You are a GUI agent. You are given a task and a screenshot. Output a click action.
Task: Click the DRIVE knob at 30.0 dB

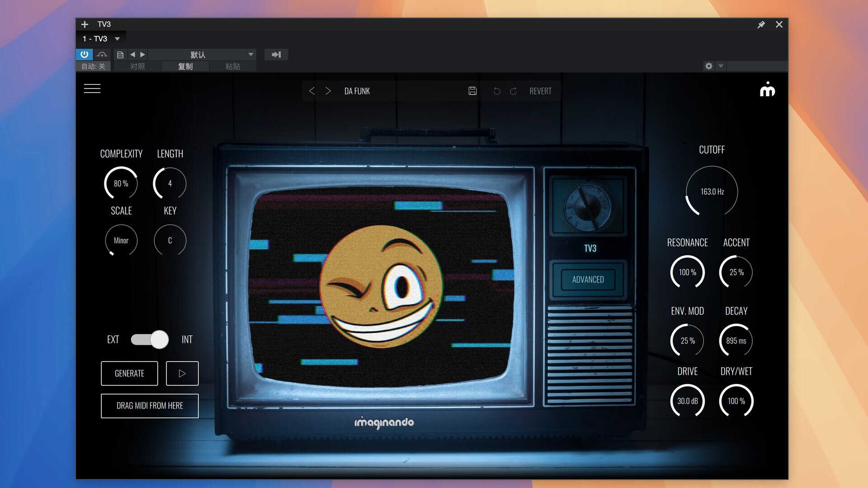[x=688, y=401]
